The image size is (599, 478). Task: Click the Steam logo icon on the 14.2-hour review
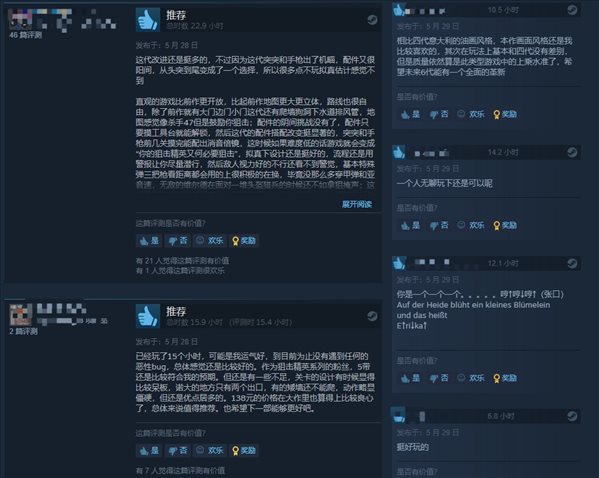tap(572, 152)
